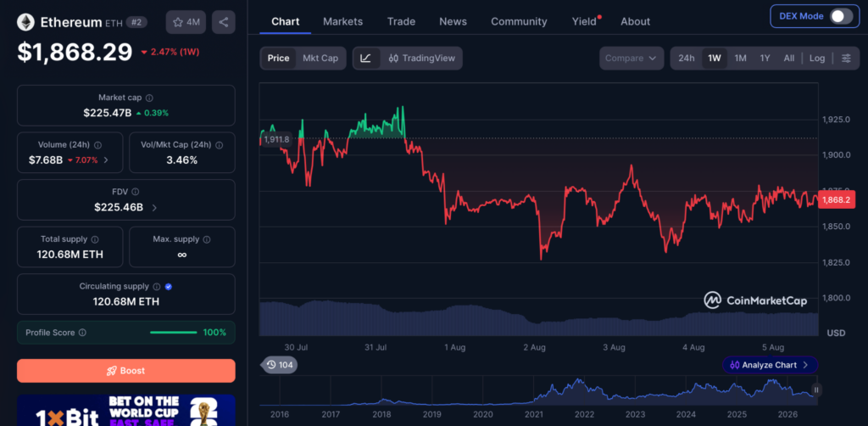Switch chart to Mkt Cap view

pos(320,59)
